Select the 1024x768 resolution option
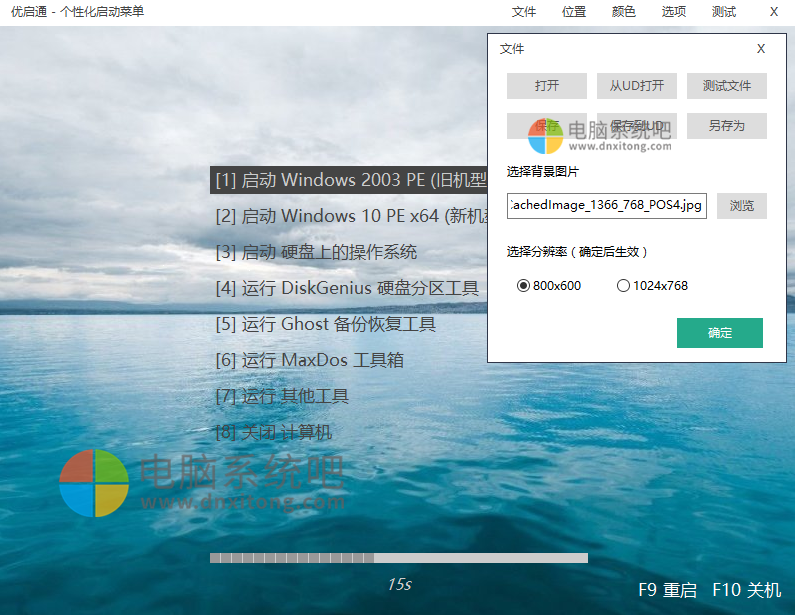This screenshot has width=795, height=615. (652, 285)
